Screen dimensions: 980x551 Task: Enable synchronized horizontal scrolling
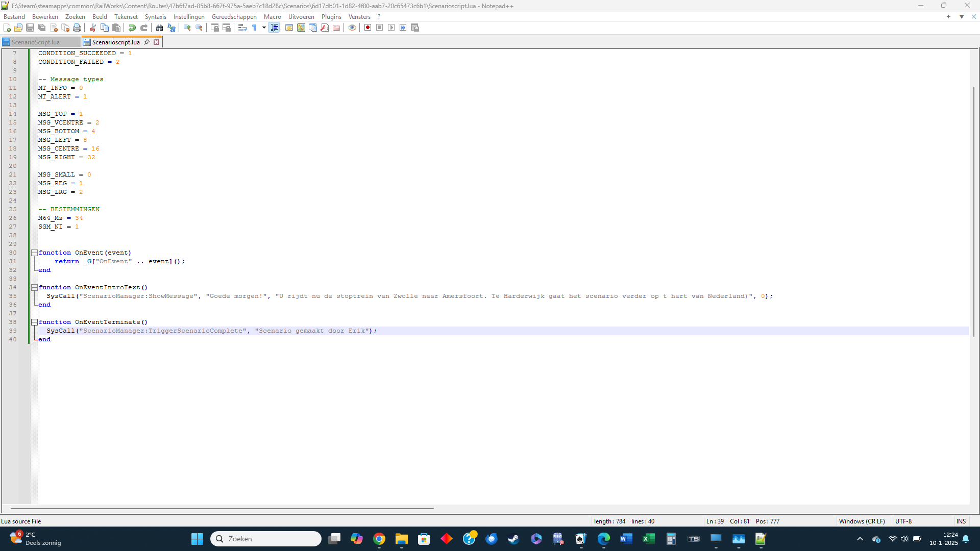pos(227,28)
